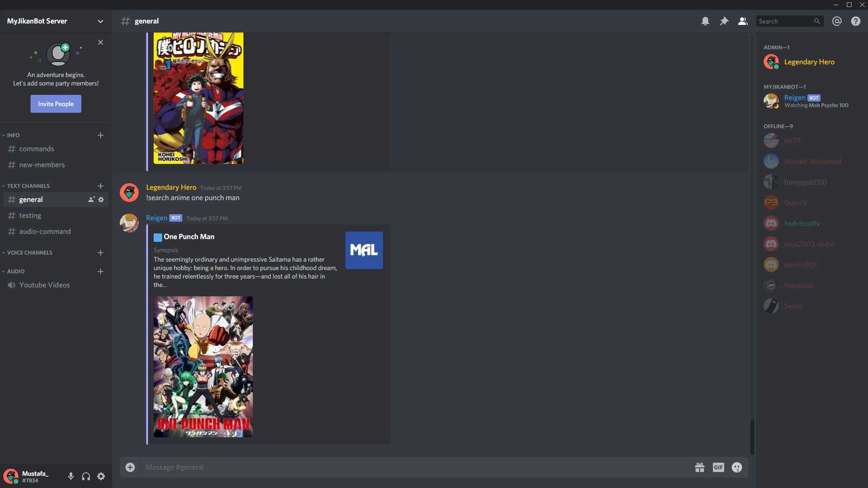Create channel in VOICE CHANNELS category

pos(100,253)
